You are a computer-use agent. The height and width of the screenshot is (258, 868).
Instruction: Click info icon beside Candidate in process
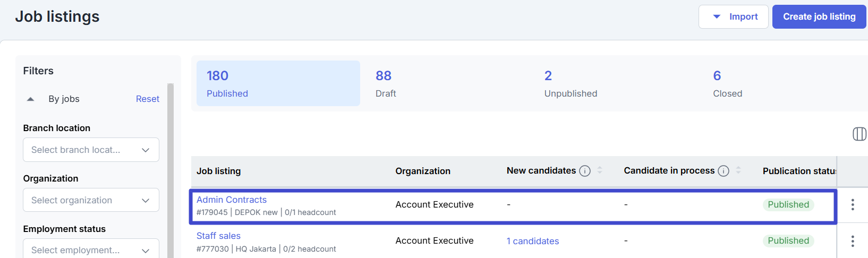click(724, 171)
